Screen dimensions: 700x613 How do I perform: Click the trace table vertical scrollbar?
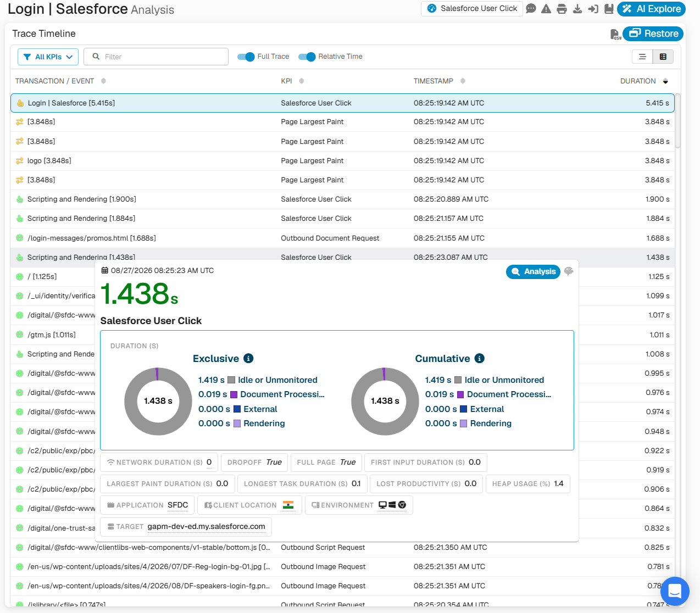677,121
